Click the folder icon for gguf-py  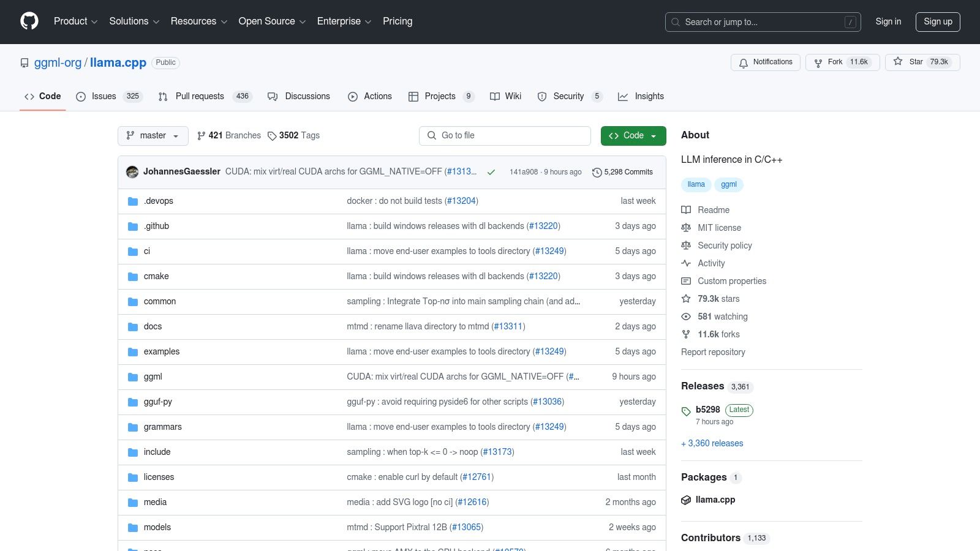pyautogui.click(x=133, y=402)
